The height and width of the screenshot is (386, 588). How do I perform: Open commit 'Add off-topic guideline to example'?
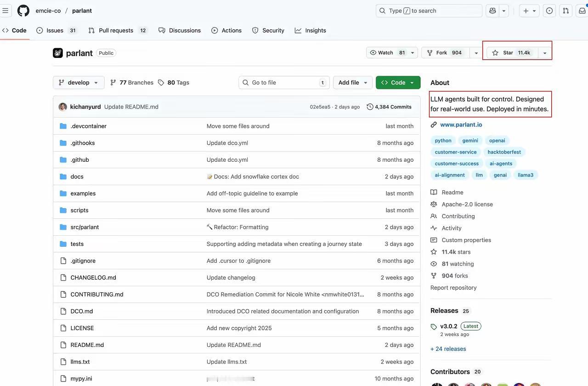tap(252, 193)
